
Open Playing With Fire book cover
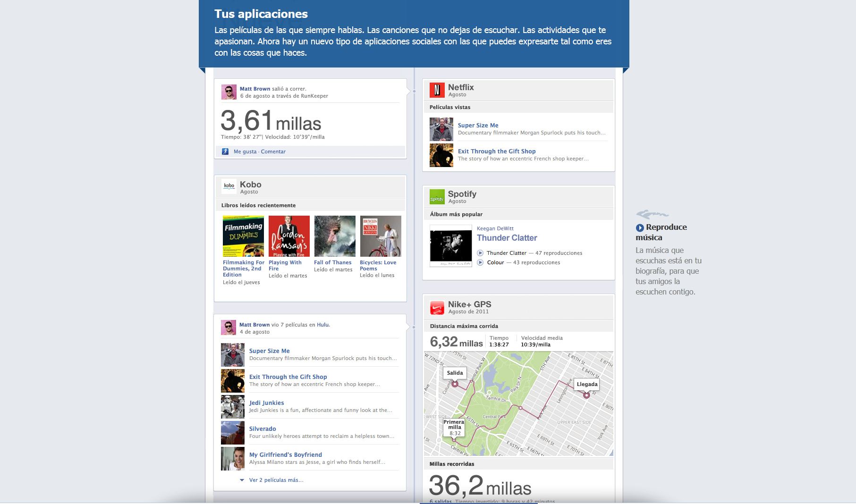click(289, 236)
